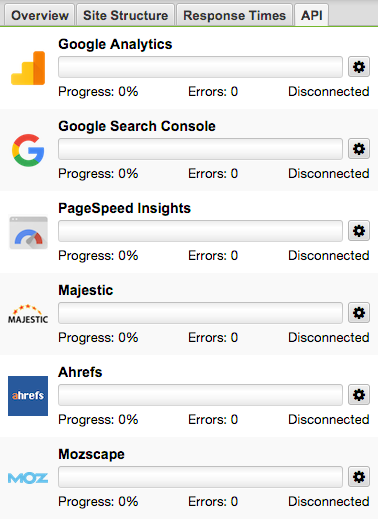Click the Google Analytics progress bar
Screen dimensions: 378x520
[200, 67]
